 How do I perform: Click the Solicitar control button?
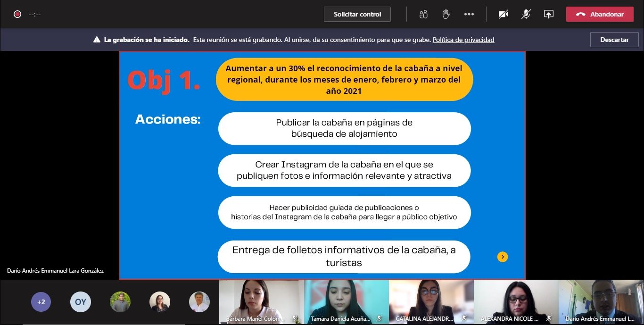point(357,14)
